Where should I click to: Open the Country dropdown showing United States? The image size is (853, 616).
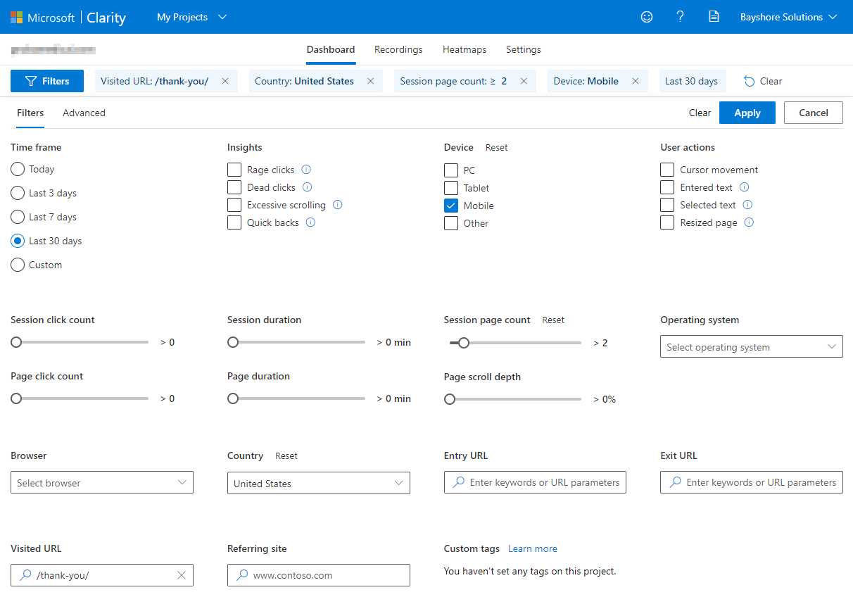(x=318, y=483)
